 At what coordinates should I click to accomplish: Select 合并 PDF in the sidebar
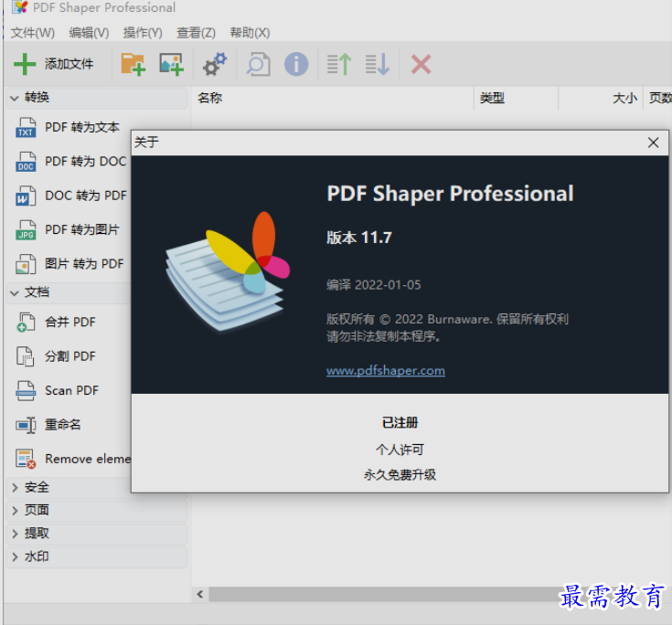tap(70, 323)
